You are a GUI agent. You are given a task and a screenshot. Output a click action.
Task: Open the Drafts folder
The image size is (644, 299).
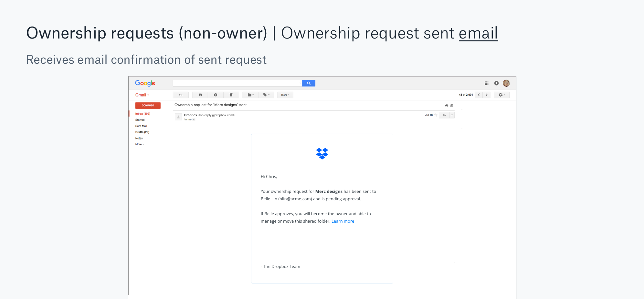pyautogui.click(x=142, y=132)
